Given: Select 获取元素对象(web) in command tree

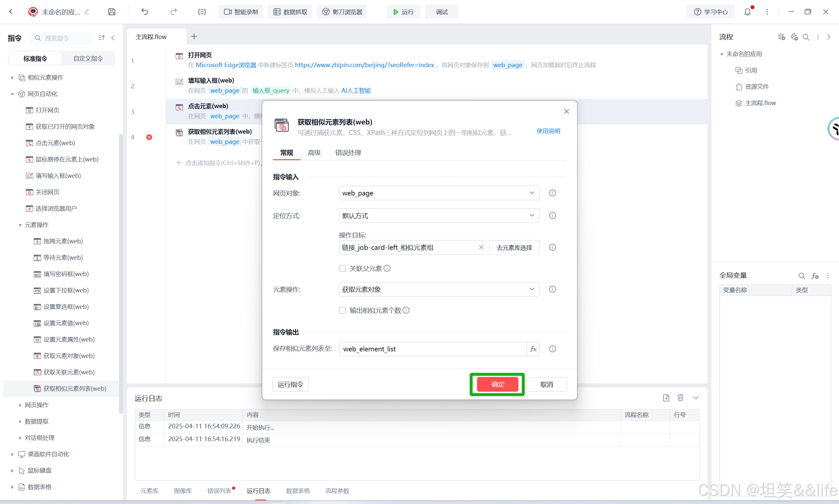Looking at the screenshot, I should click(69, 356).
